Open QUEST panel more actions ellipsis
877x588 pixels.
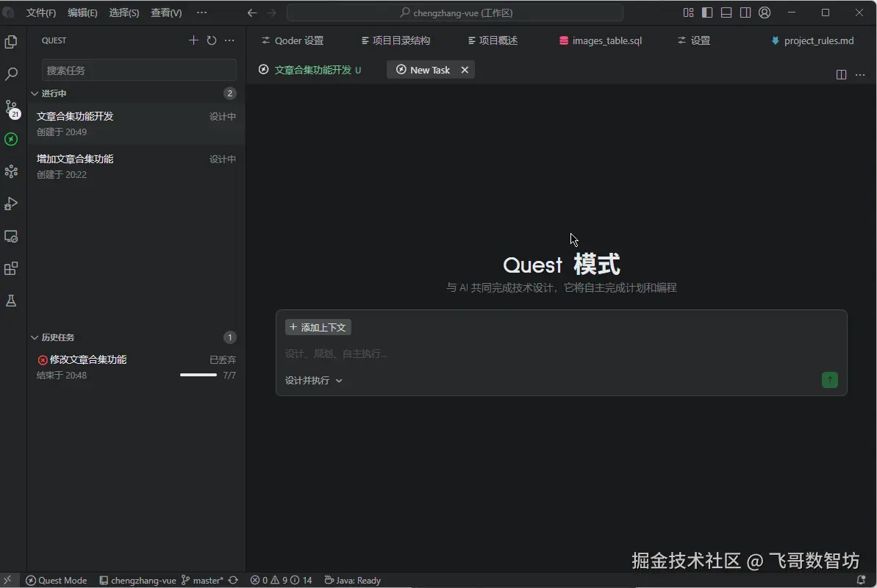(x=229, y=40)
